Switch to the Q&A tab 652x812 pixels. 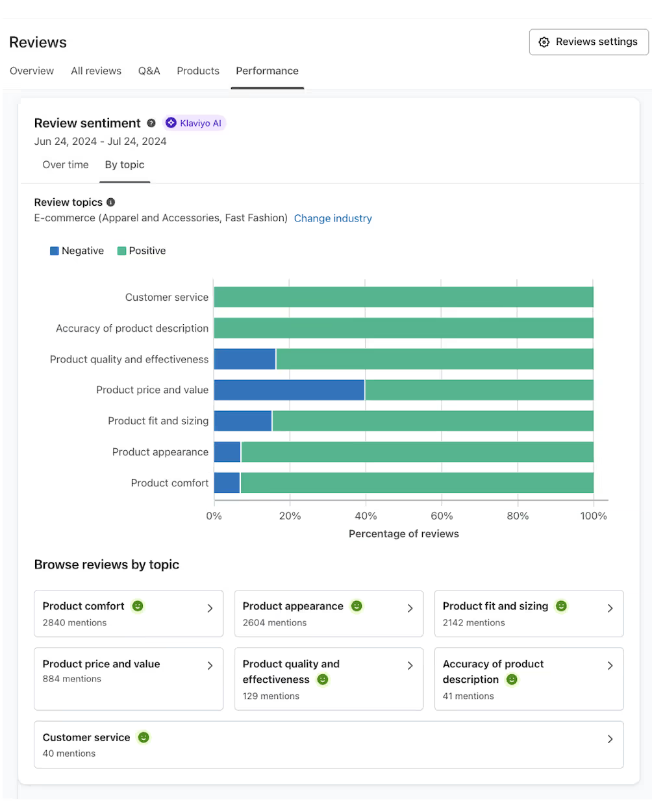coord(149,71)
